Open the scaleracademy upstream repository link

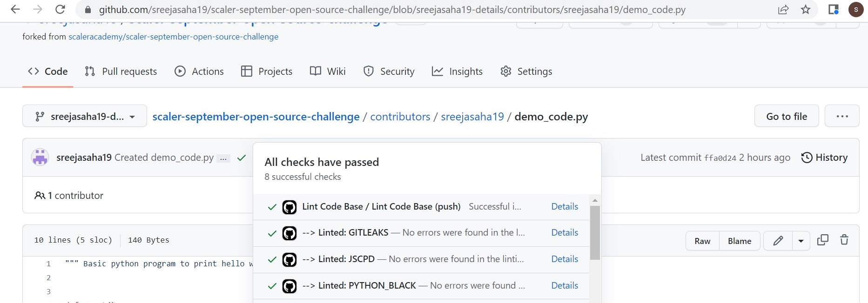[173, 37]
